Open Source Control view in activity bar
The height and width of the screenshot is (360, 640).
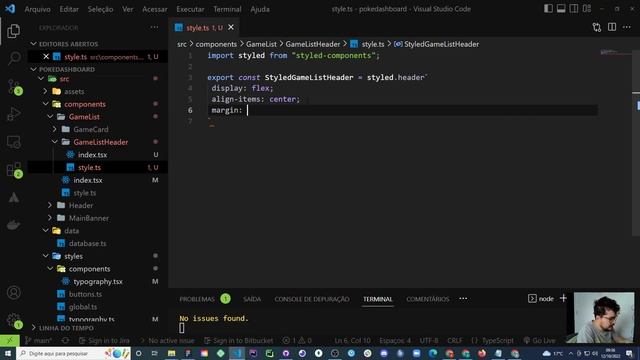13,87
